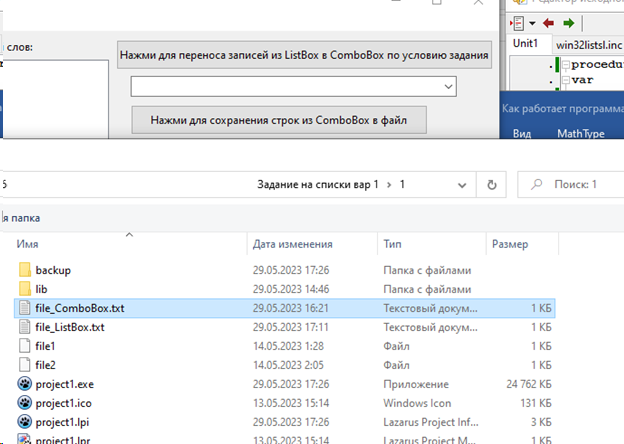
Task: Click the breadcrumb folder named 1
Action: [402, 185]
